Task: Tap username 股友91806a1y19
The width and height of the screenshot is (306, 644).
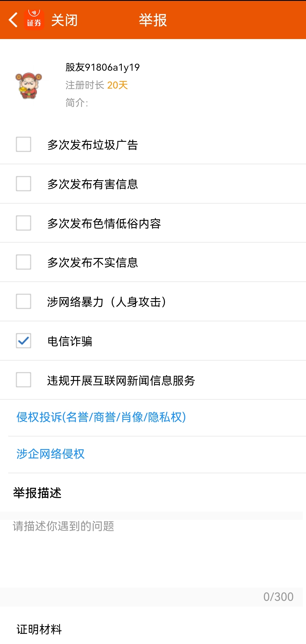Action: pos(103,67)
